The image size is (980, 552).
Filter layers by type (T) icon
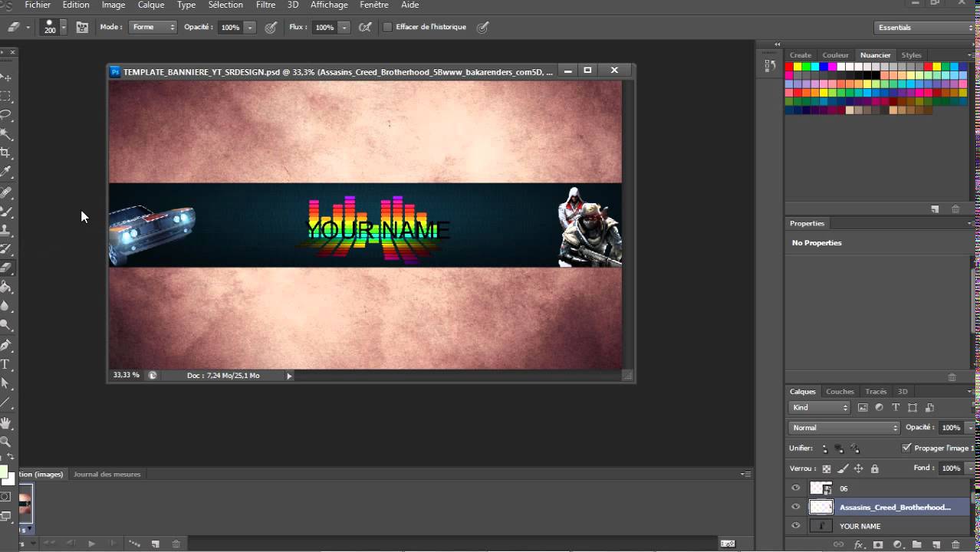[x=896, y=408]
